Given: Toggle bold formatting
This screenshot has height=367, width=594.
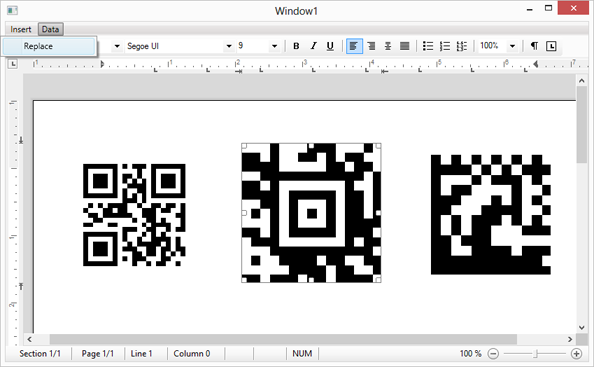Looking at the screenshot, I should pyautogui.click(x=296, y=46).
